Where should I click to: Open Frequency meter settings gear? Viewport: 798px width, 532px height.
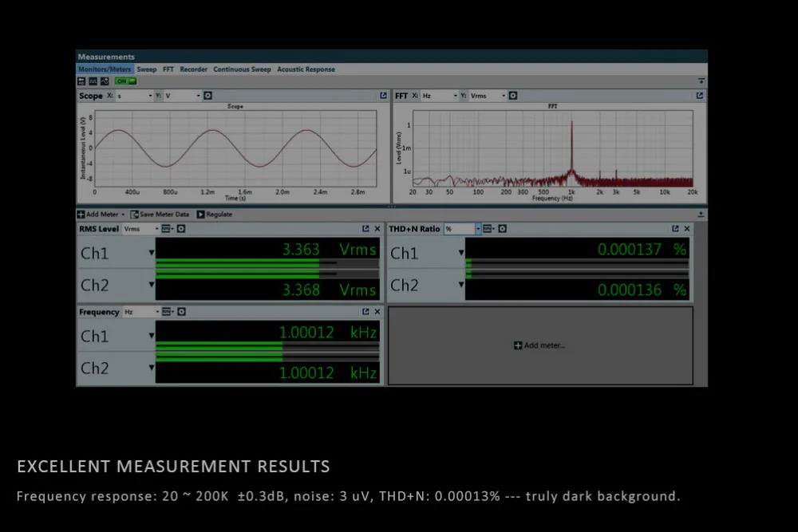point(181,312)
